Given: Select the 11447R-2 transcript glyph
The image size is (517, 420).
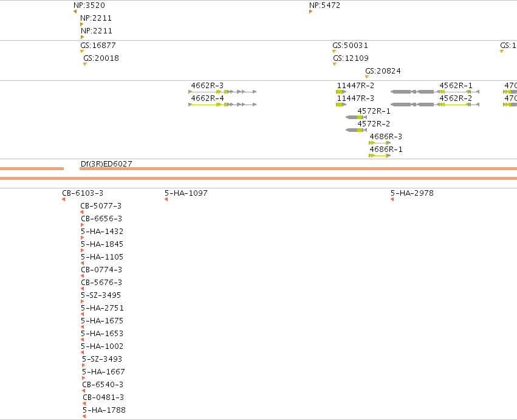Looking at the screenshot, I should pos(341,92).
